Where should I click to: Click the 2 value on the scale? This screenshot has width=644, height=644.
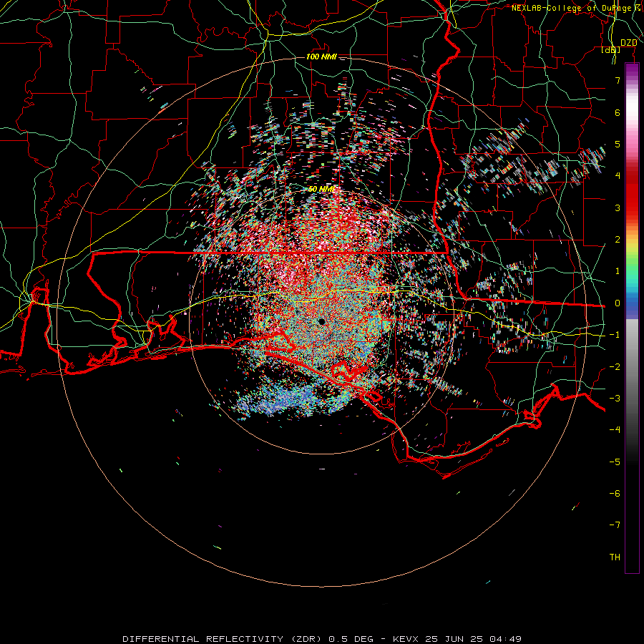618,240
